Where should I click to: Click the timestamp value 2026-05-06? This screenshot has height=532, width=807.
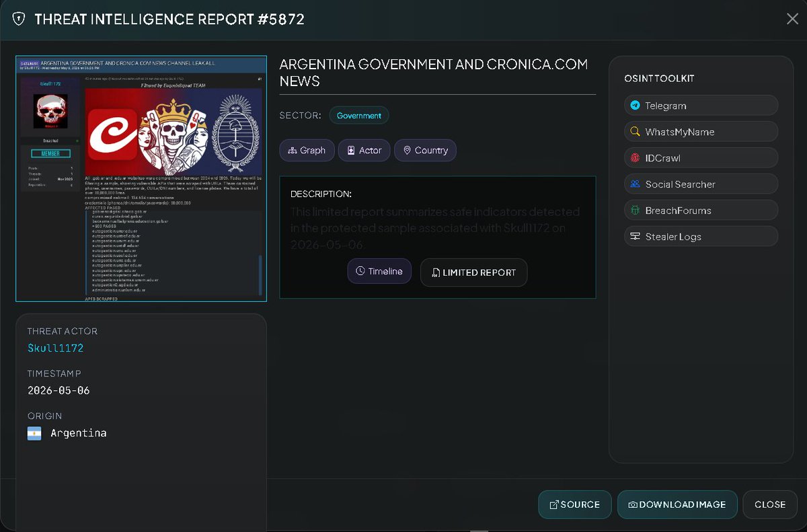click(59, 390)
